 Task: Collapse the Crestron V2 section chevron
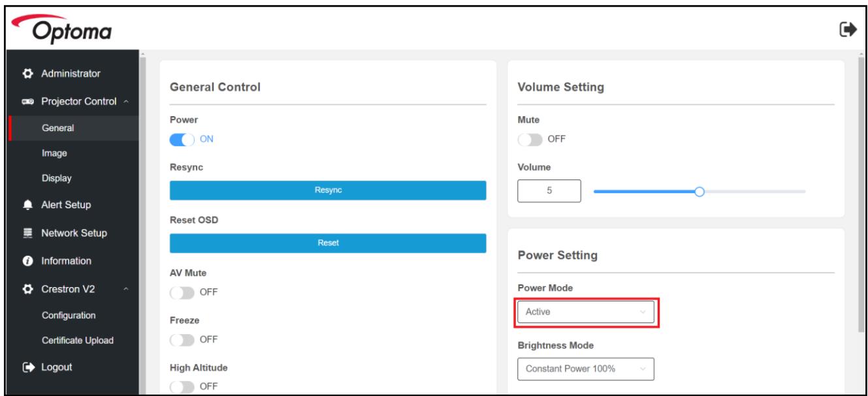[125, 289]
